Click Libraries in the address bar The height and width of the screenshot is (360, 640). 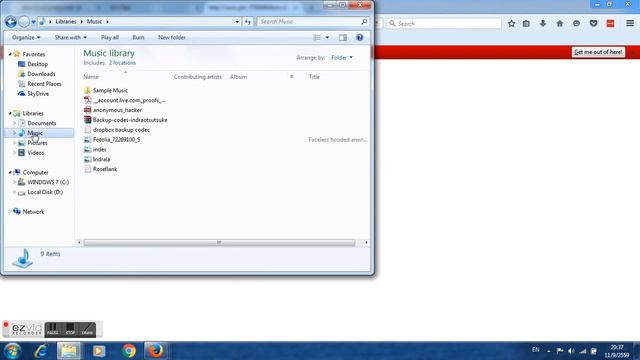[x=66, y=22]
